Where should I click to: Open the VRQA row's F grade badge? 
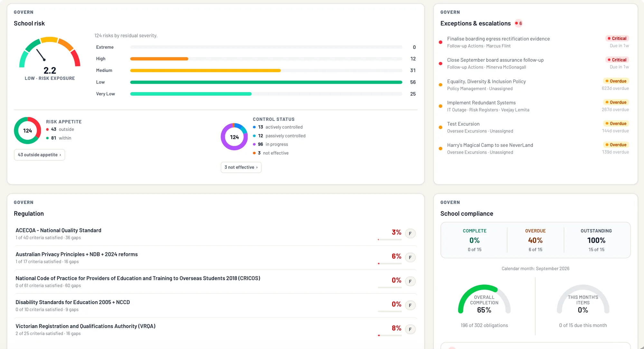410,329
